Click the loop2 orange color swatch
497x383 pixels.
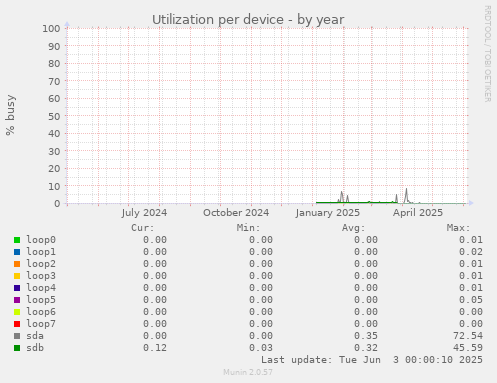17,264
